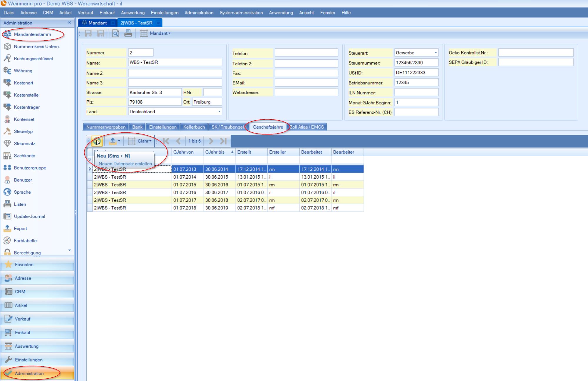Switch to the Bank tab
Viewport: 588px width, 381px height.
[137, 127]
